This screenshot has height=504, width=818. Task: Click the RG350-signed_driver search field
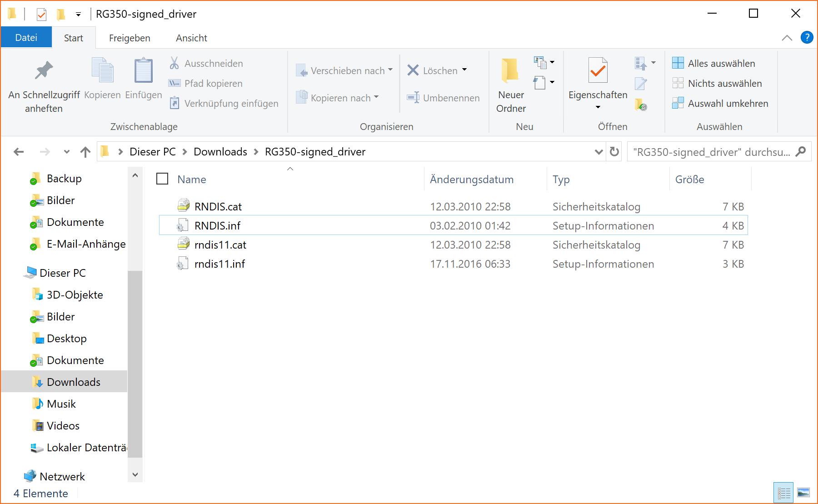pyautogui.click(x=711, y=152)
